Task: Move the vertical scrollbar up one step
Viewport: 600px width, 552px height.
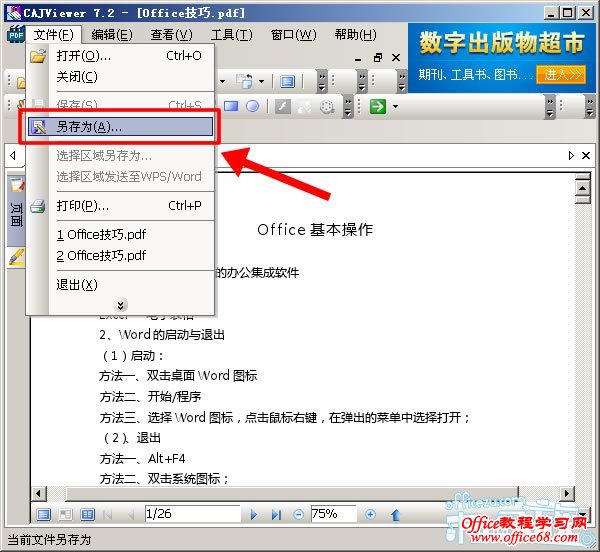Action: (583, 188)
